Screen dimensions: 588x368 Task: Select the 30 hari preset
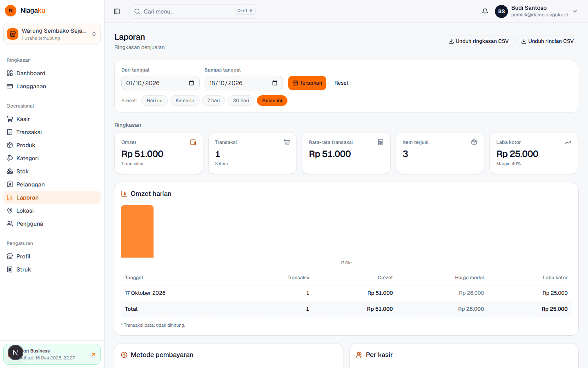click(241, 101)
